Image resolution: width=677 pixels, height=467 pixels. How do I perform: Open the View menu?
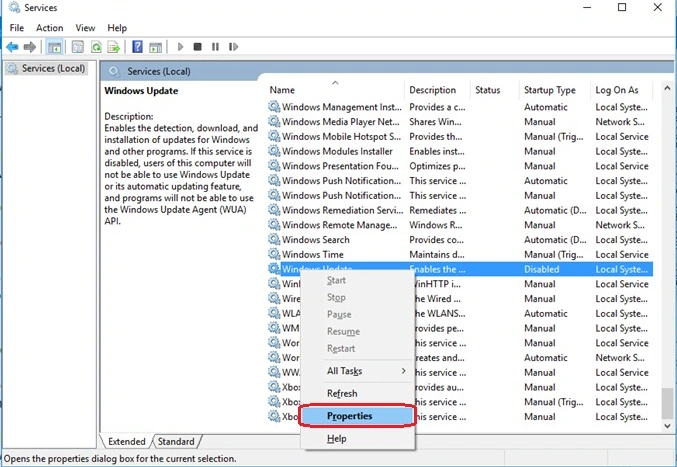[x=85, y=28]
